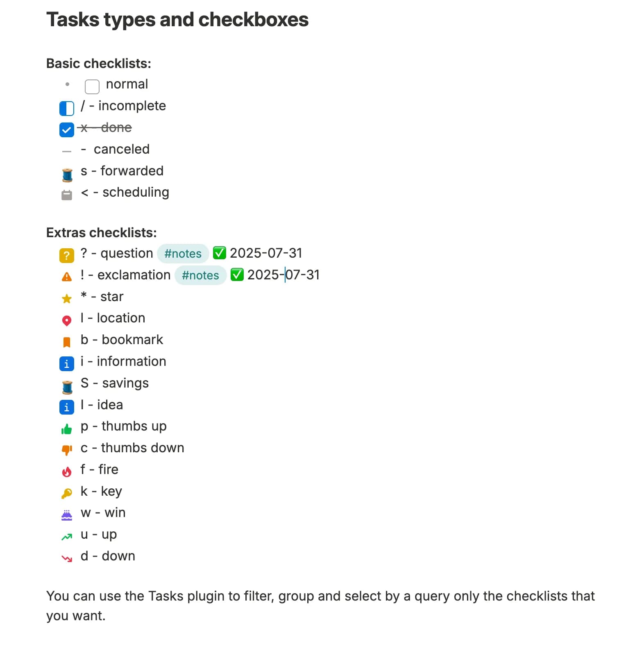Uncheck the blue 'done' checkbox

[x=67, y=130]
